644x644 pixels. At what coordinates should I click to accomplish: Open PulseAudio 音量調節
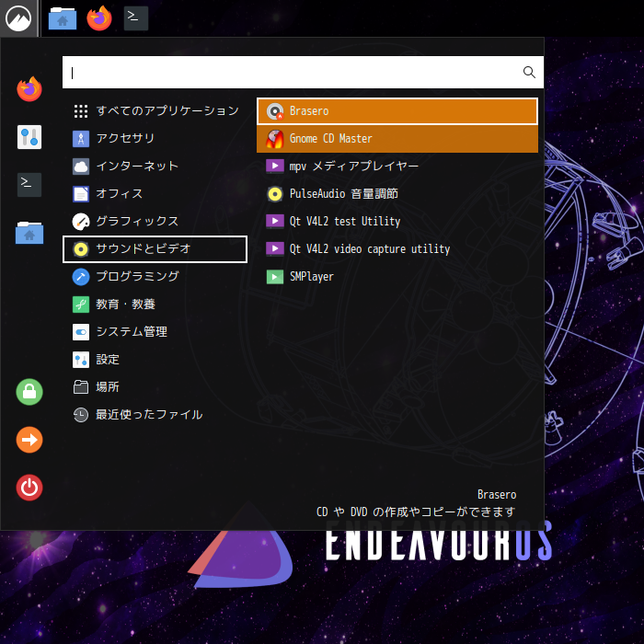coord(397,193)
